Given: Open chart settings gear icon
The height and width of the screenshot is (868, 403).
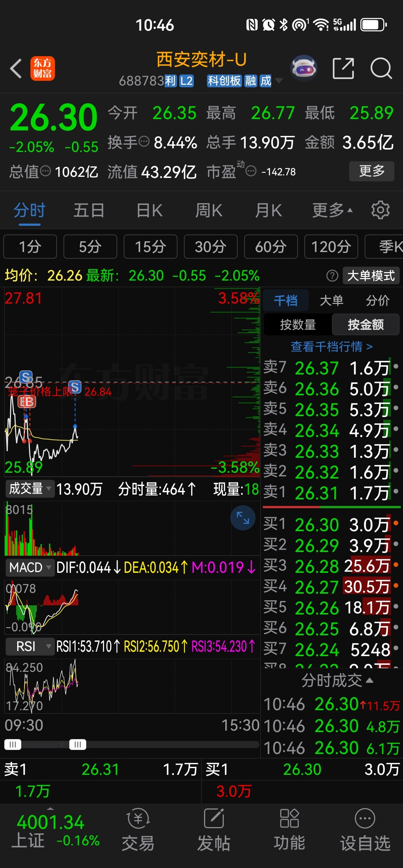Looking at the screenshot, I should (380, 210).
